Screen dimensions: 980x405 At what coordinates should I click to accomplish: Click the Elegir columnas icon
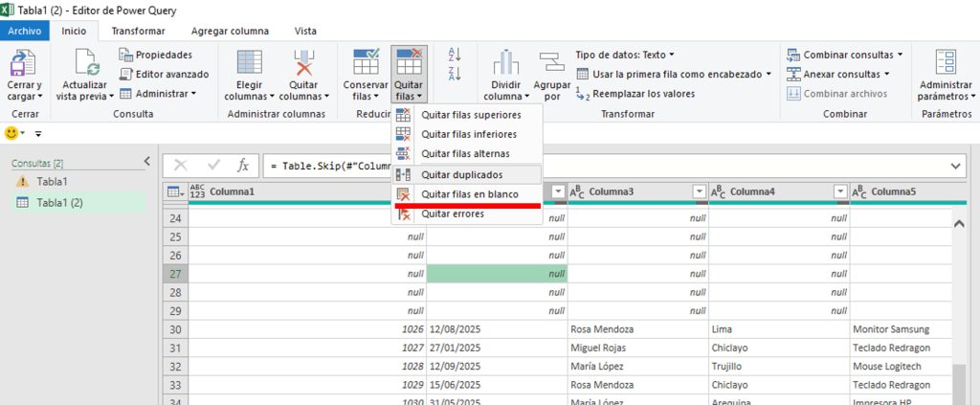(250, 62)
